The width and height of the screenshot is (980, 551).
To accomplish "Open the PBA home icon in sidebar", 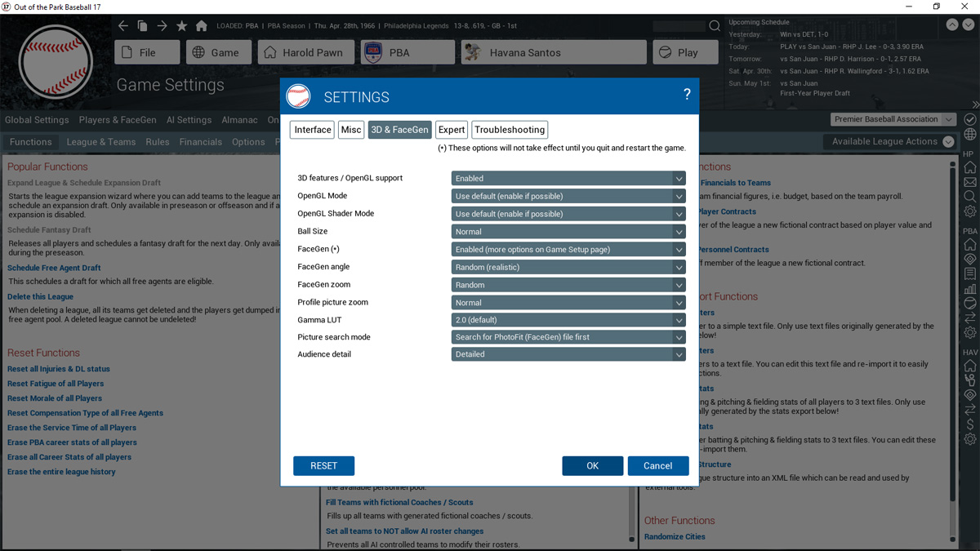I will [x=970, y=245].
